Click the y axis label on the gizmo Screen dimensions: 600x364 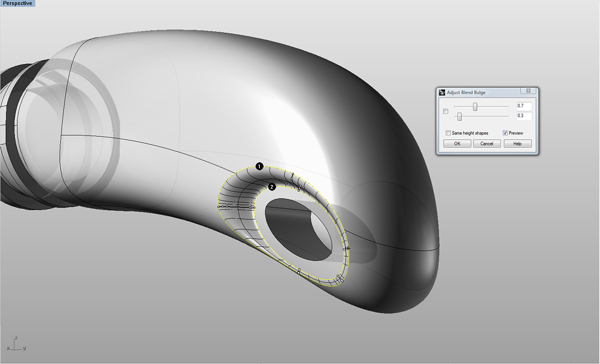coord(24,348)
